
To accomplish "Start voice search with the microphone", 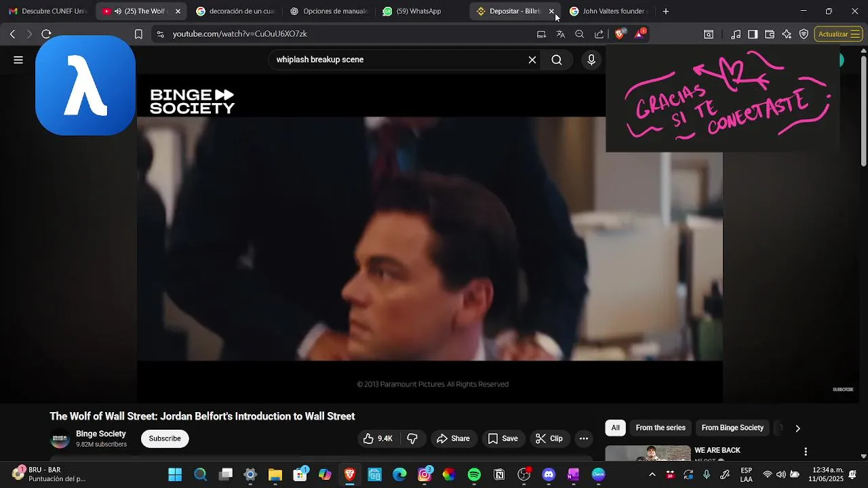I will tap(591, 60).
